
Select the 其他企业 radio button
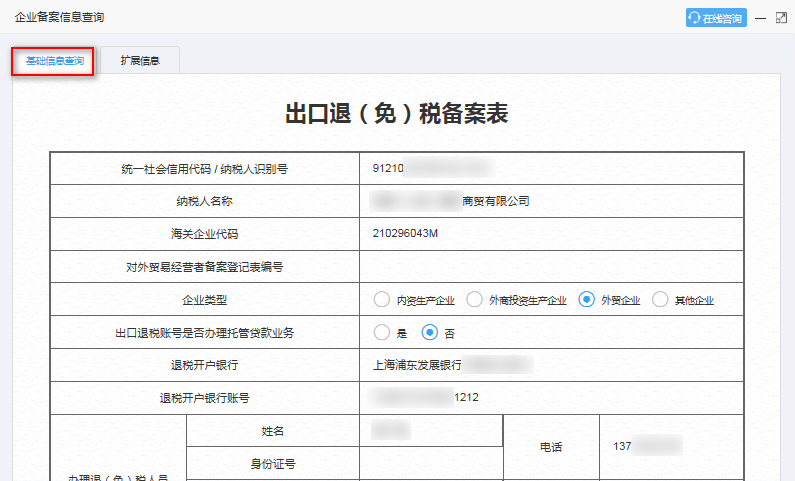tap(660, 300)
